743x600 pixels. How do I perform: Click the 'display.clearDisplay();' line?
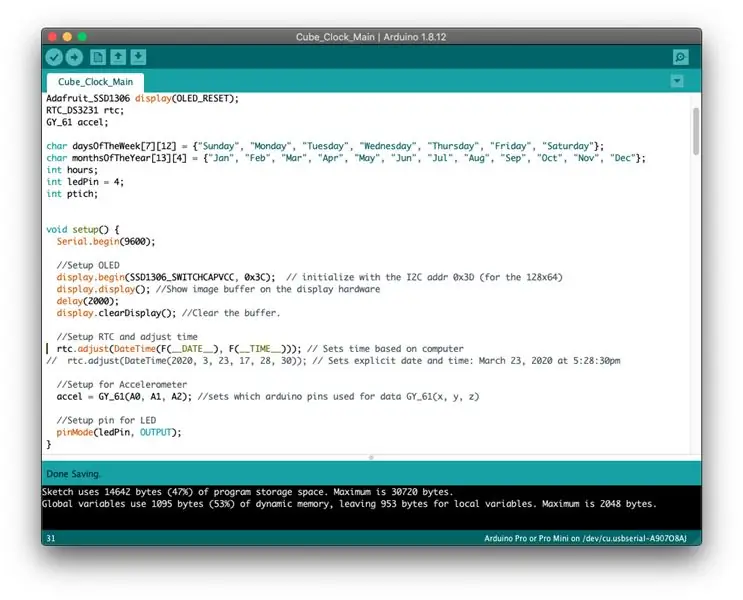(x=168, y=313)
